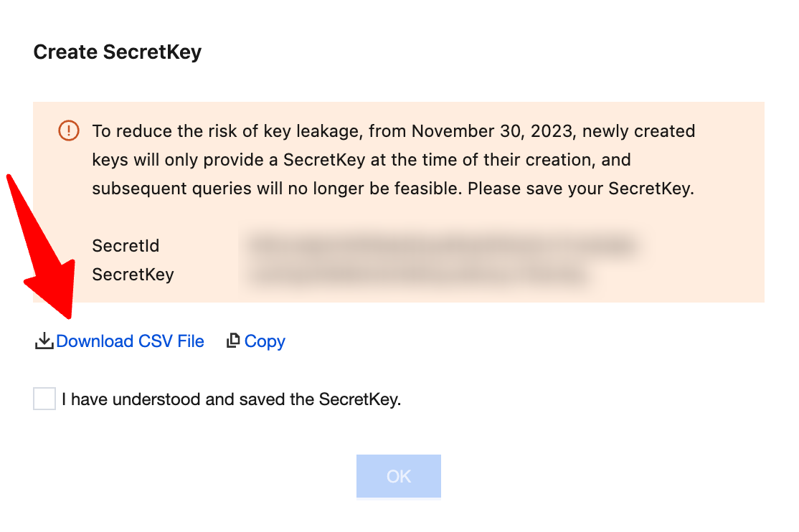Click the Create SecretKey dialog title
The width and height of the screenshot is (799, 532).
point(118,52)
